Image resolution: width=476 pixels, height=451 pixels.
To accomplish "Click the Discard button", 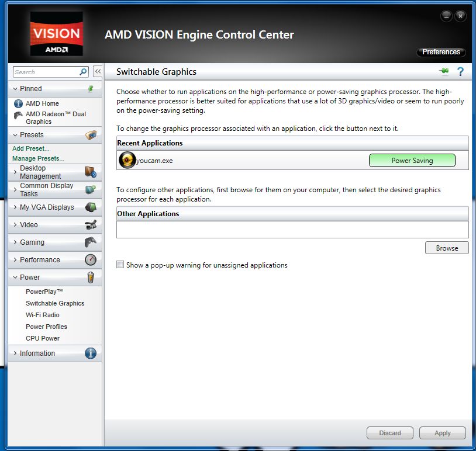I will pyautogui.click(x=390, y=433).
